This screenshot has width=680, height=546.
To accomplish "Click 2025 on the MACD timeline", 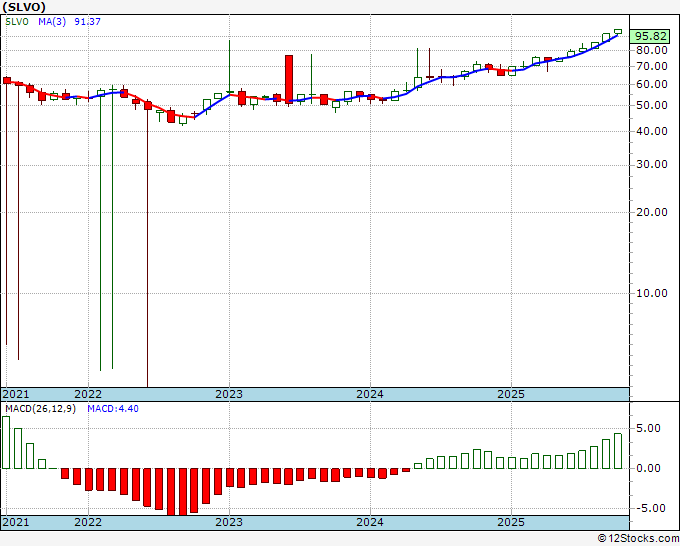I will 511,522.
